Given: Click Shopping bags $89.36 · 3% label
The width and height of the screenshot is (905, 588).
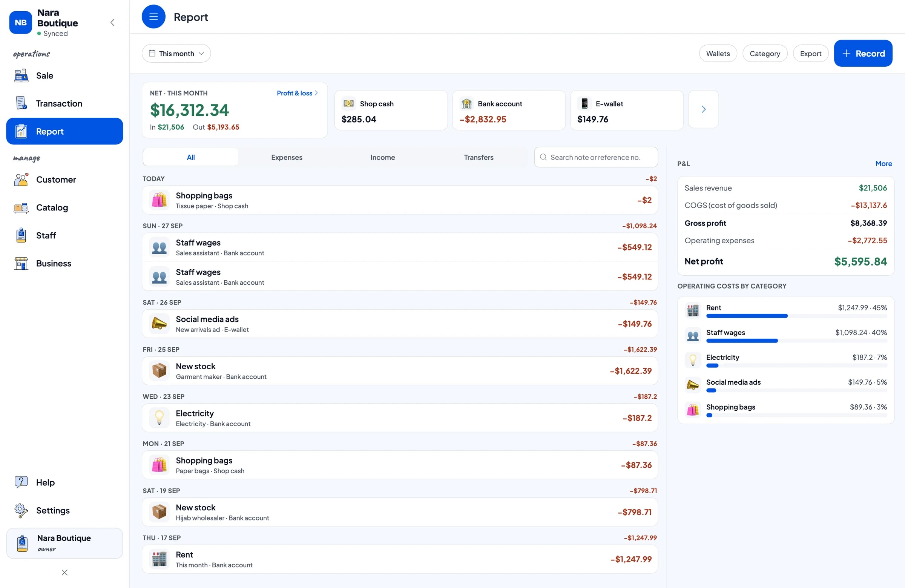Looking at the screenshot, I should pos(868,407).
